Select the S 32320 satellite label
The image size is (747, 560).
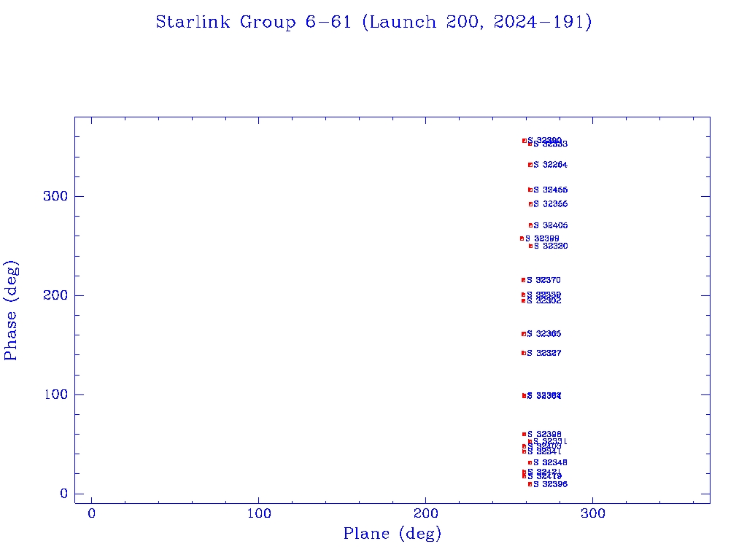[550, 246]
